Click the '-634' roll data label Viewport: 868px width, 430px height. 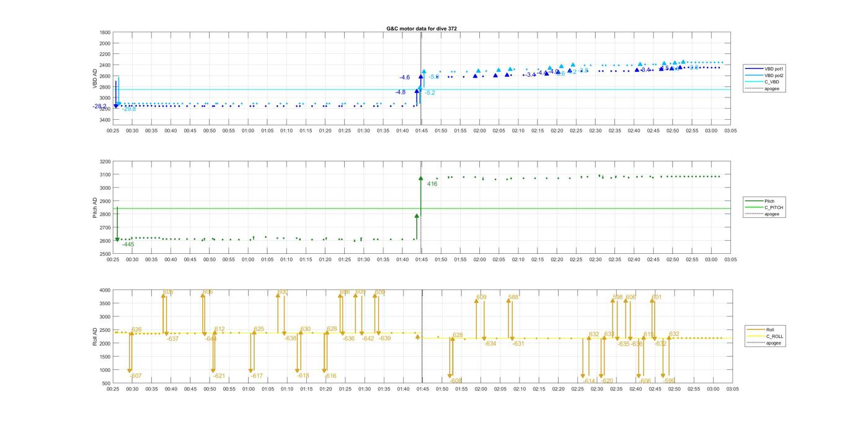pyautogui.click(x=490, y=344)
